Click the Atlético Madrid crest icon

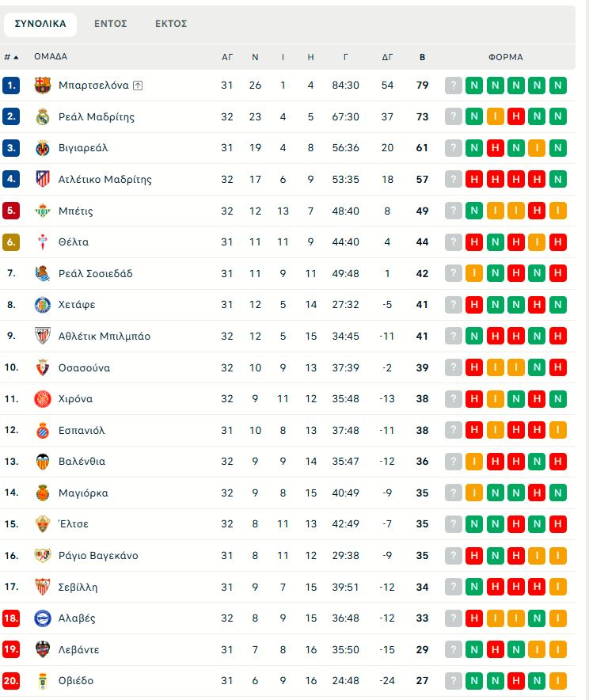(43, 180)
